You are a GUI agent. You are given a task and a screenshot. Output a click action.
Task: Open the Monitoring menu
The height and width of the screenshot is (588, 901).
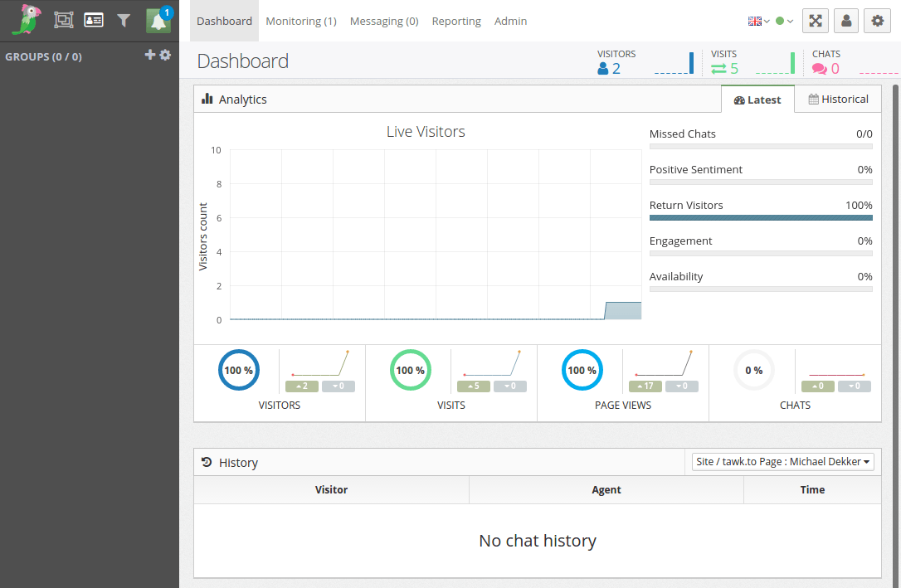pos(300,21)
